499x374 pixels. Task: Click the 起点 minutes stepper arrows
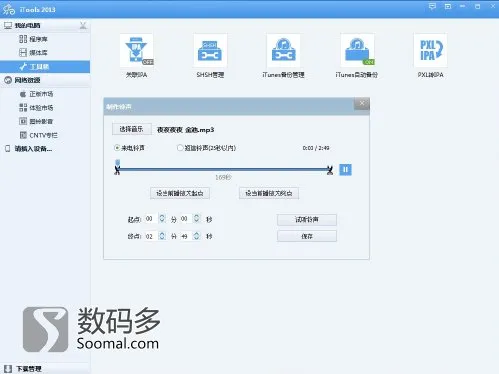pyautogui.click(x=162, y=219)
